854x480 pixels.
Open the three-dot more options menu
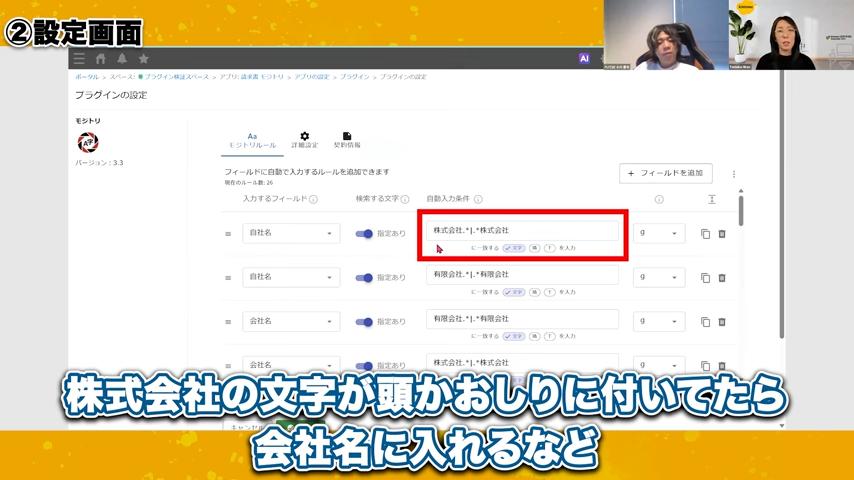click(x=734, y=174)
